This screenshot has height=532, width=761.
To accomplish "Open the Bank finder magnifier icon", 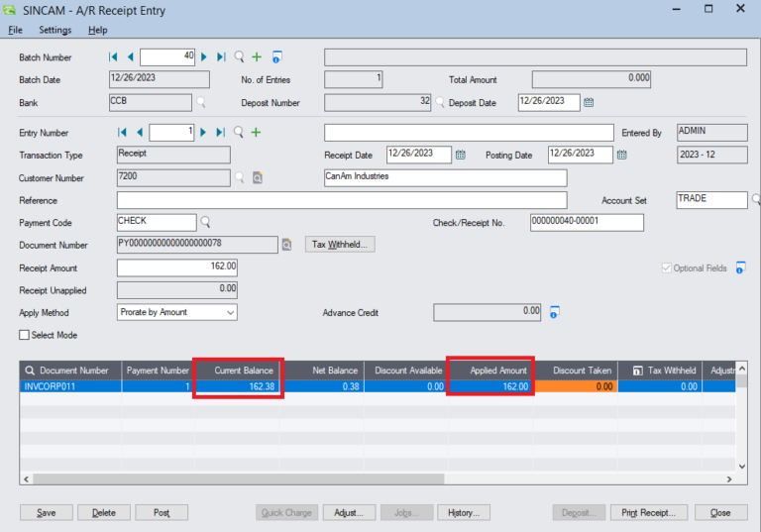I will [201, 102].
